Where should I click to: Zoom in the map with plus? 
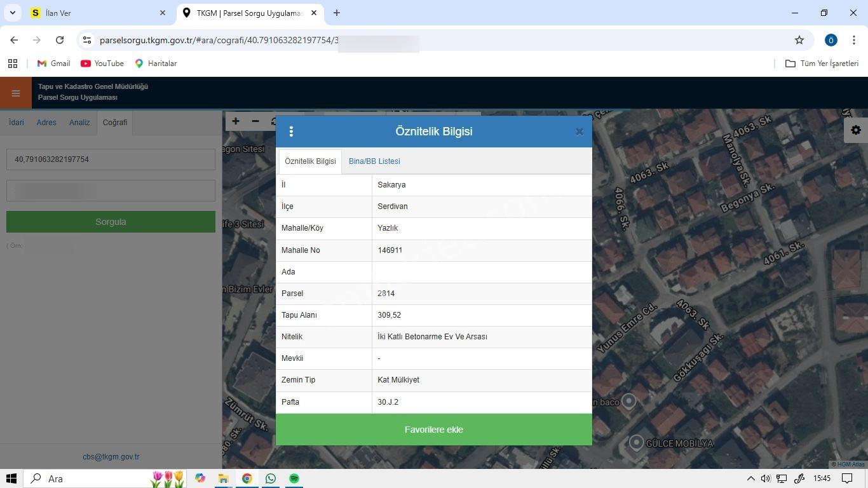[236, 121]
